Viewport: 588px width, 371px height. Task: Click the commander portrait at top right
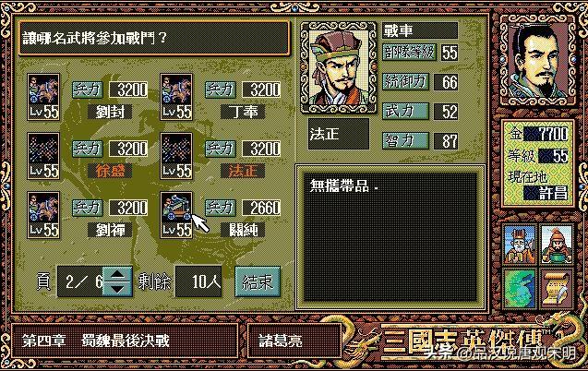[x=538, y=60]
